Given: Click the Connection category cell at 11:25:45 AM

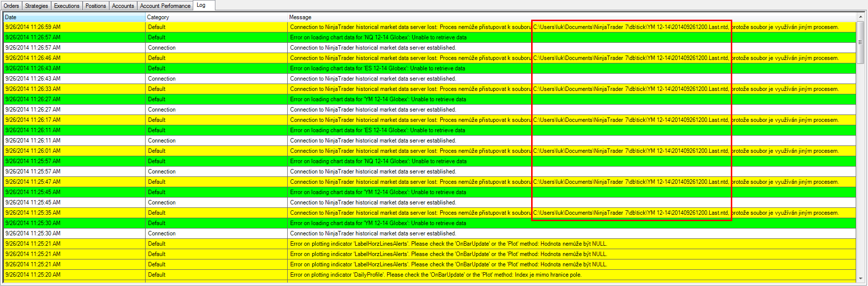Looking at the screenshot, I should click(x=216, y=202).
